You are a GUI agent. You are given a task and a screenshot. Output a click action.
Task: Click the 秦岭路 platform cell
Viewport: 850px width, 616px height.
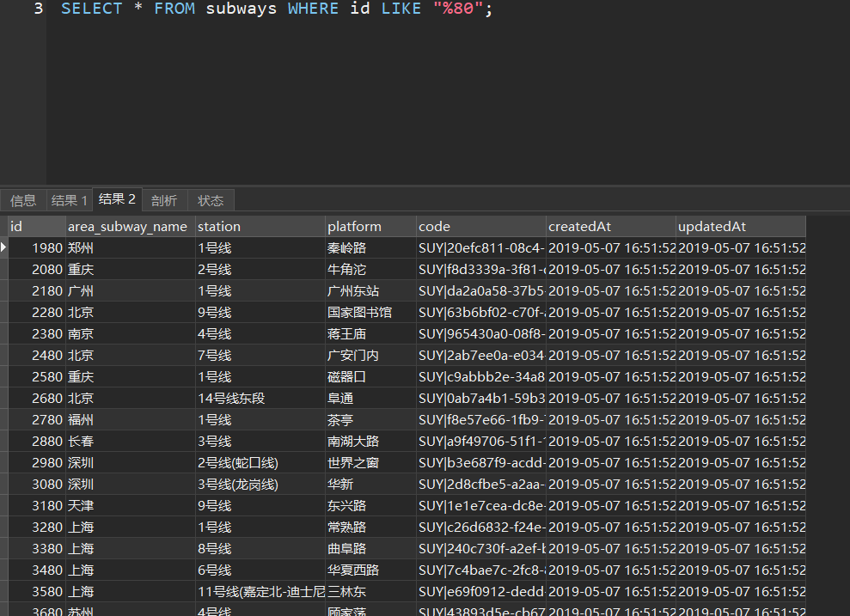(370, 248)
